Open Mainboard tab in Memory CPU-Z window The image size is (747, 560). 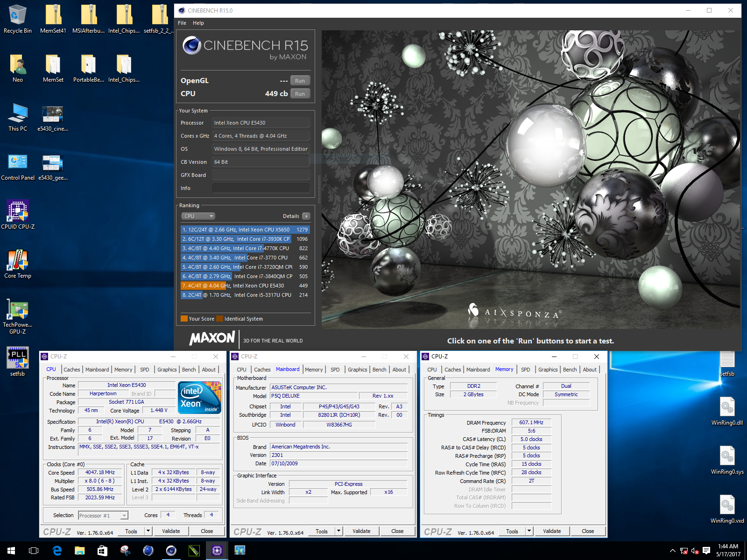tap(478, 370)
